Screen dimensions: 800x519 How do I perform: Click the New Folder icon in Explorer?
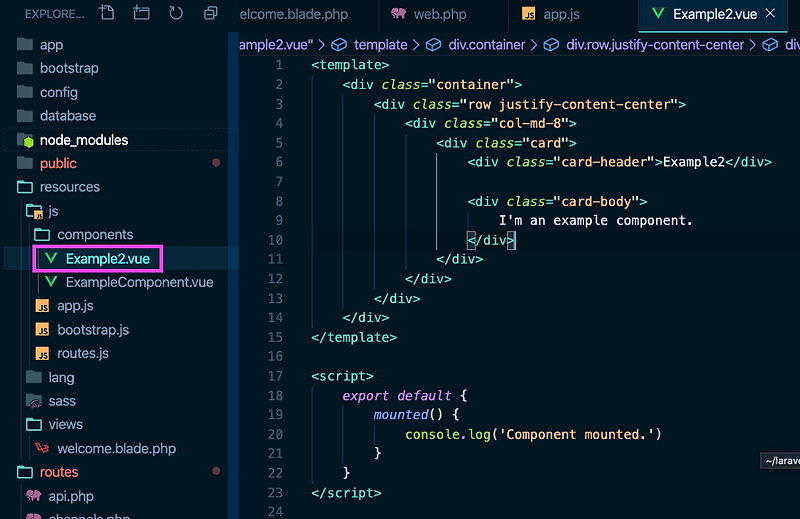pyautogui.click(x=141, y=13)
